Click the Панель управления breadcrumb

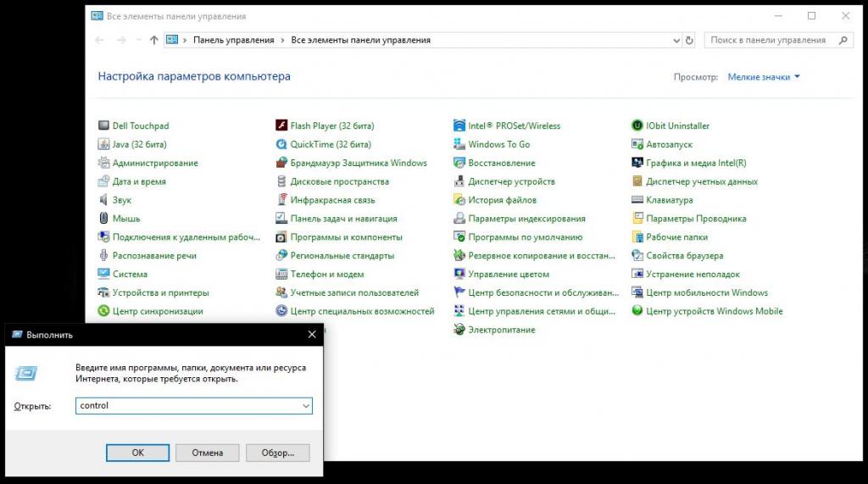(x=234, y=41)
